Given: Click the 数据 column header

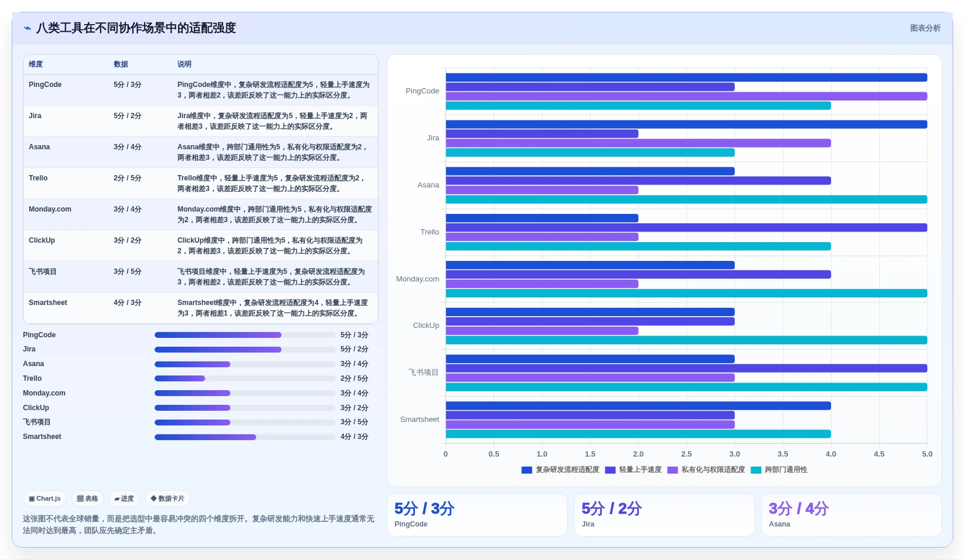Looking at the screenshot, I should (121, 65).
